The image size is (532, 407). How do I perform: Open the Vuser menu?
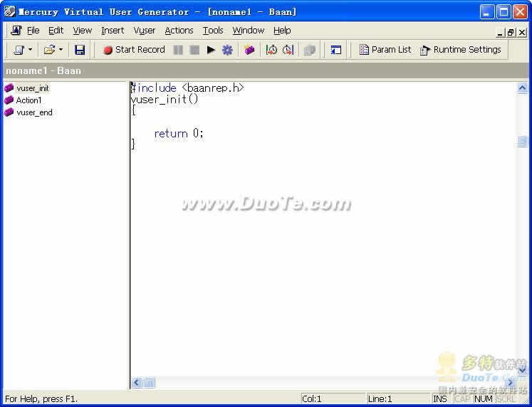tap(145, 31)
